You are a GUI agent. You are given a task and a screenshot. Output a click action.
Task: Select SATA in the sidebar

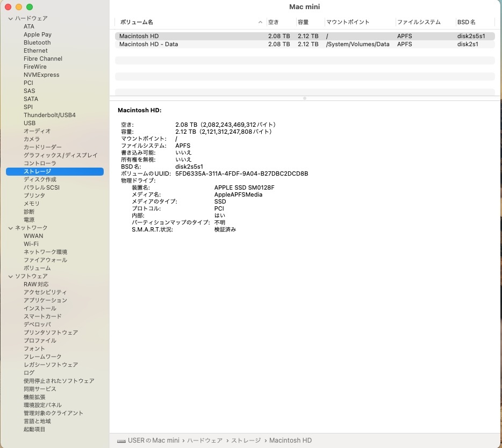(x=31, y=99)
